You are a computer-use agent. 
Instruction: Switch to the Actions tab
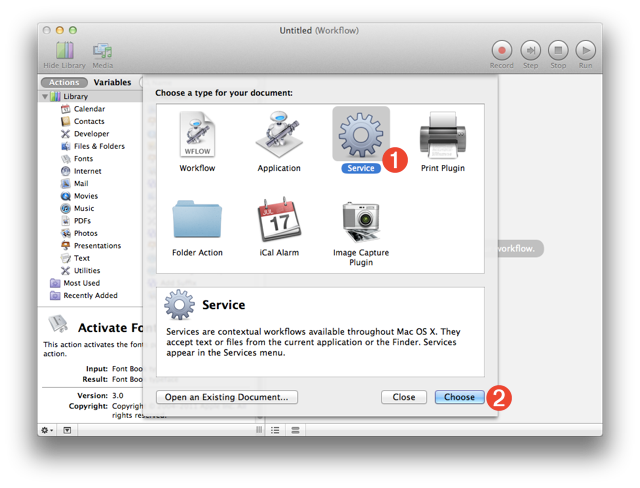click(64, 82)
